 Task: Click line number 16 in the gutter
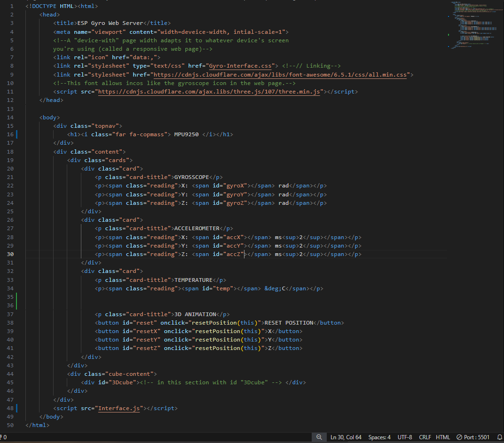pyautogui.click(x=10, y=134)
